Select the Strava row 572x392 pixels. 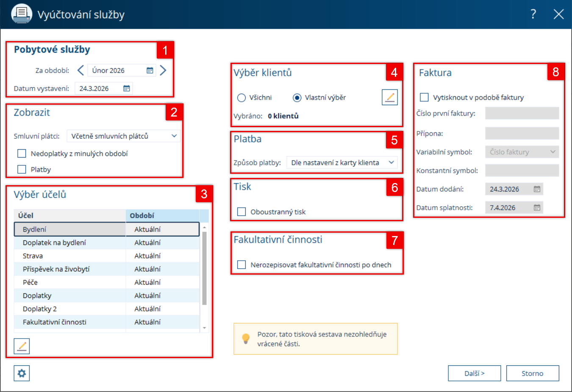pyautogui.click(x=107, y=256)
